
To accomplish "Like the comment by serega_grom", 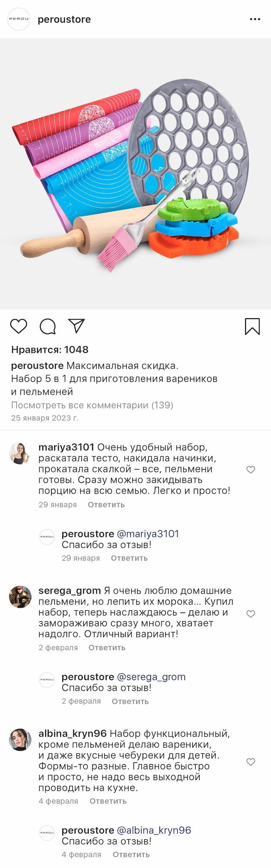I will click(x=251, y=614).
